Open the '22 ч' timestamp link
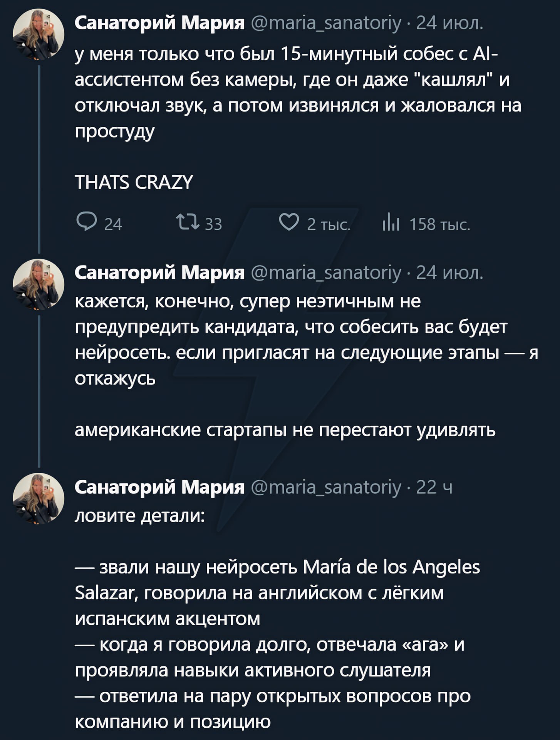The height and width of the screenshot is (740, 560). pyautogui.click(x=434, y=488)
